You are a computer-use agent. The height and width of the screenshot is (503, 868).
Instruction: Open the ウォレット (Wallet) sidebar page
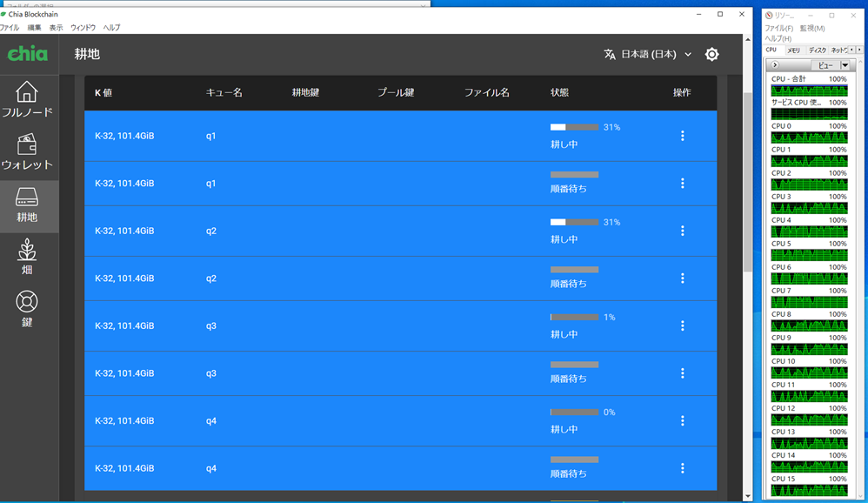pyautogui.click(x=27, y=153)
